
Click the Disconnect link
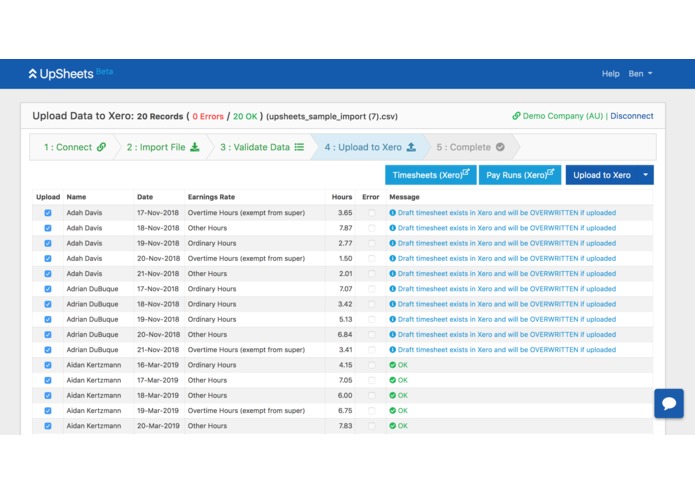[632, 116]
